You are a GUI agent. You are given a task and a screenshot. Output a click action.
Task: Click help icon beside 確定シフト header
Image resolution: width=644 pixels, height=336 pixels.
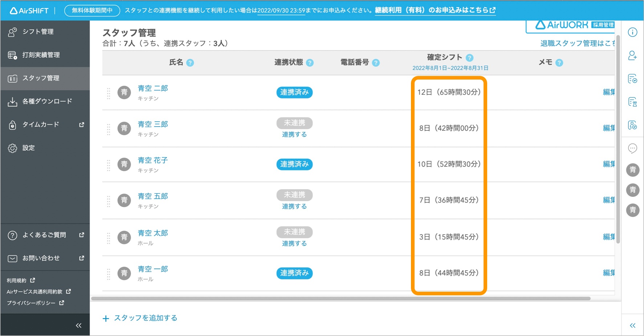(x=469, y=58)
